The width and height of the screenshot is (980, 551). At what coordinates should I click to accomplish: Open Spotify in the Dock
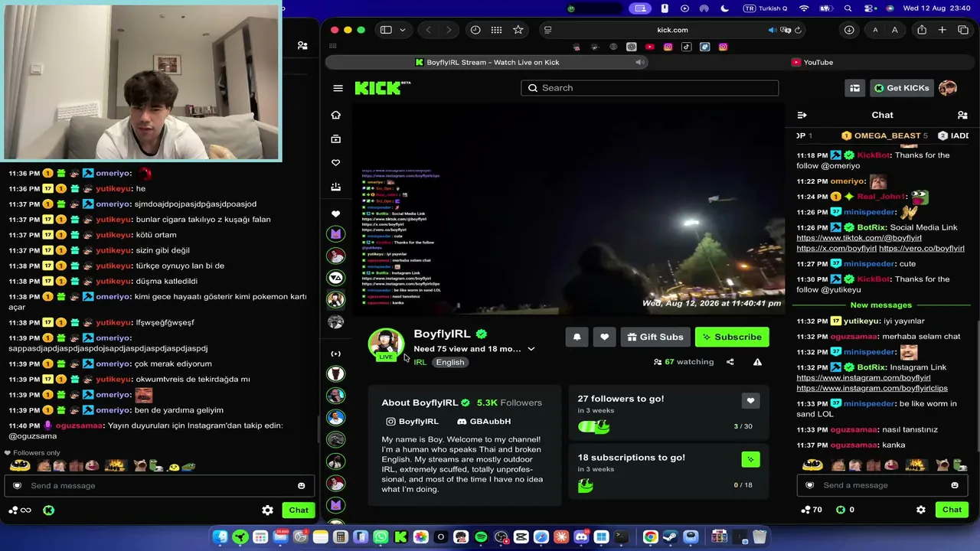481,537
